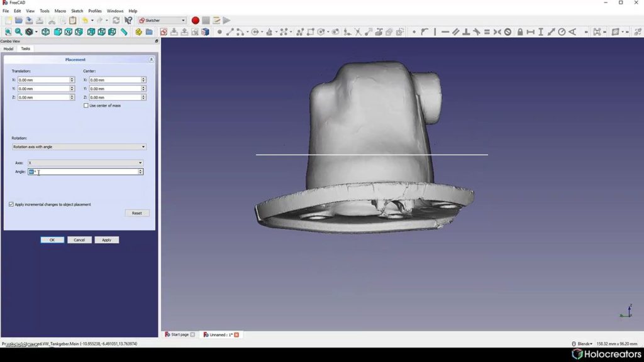Click the What's This help cursor icon

coord(128,21)
